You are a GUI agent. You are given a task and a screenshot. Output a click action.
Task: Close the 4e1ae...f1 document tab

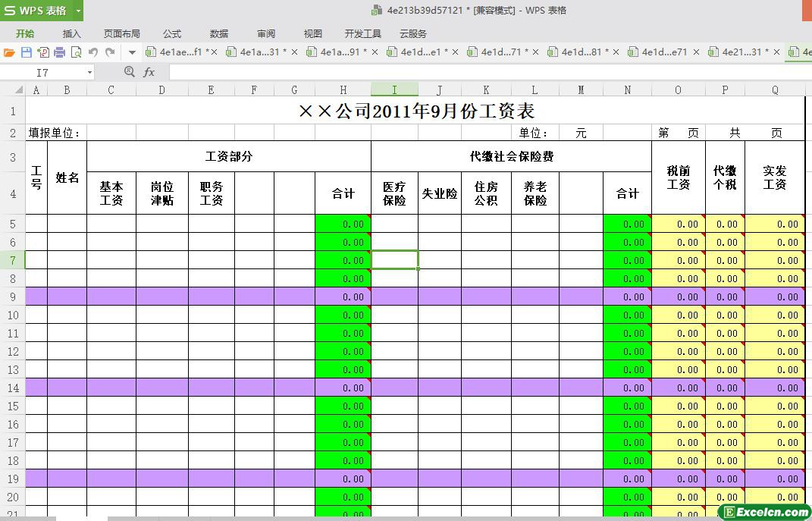tap(214, 52)
